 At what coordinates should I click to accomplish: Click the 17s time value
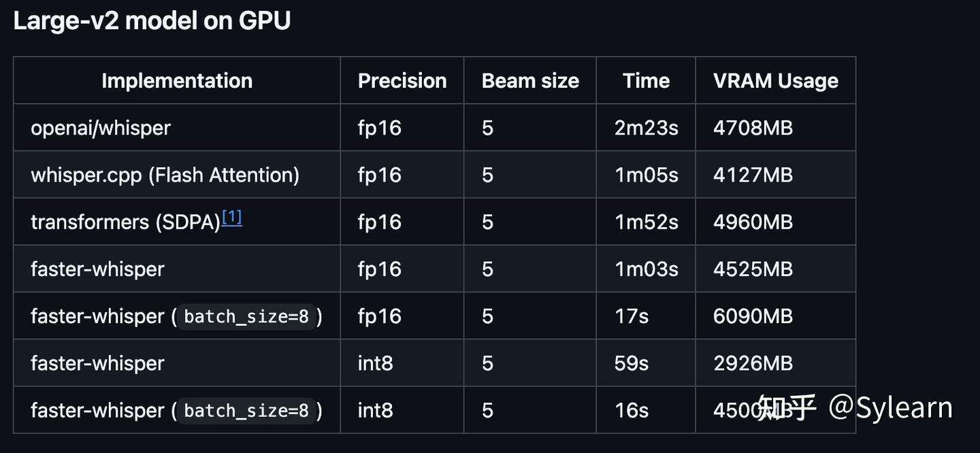click(x=632, y=316)
